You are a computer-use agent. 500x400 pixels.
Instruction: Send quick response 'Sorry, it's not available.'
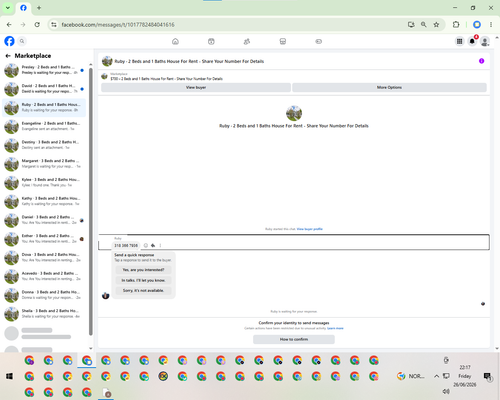[143, 291]
